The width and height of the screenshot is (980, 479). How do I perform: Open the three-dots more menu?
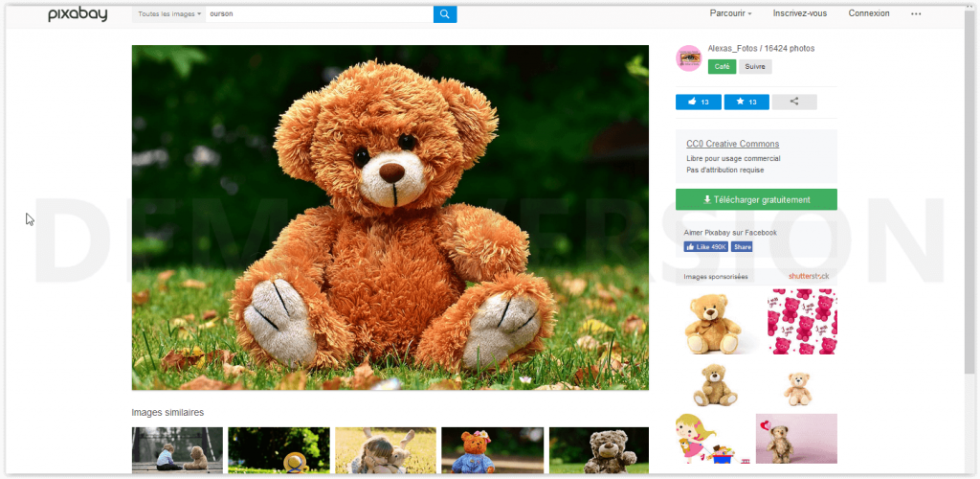tap(916, 14)
